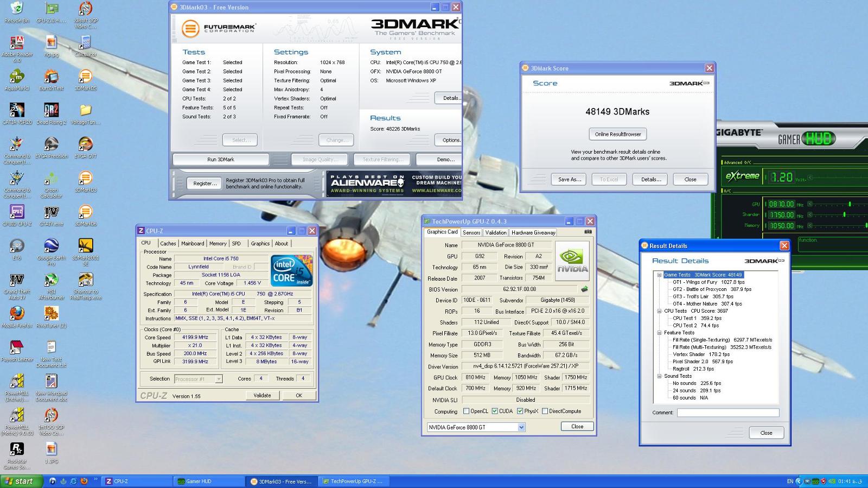The height and width of the screenshot is (488, 868).
Task: Switch to Caches tab in CPU-Z
Action: tap(168, 244)
